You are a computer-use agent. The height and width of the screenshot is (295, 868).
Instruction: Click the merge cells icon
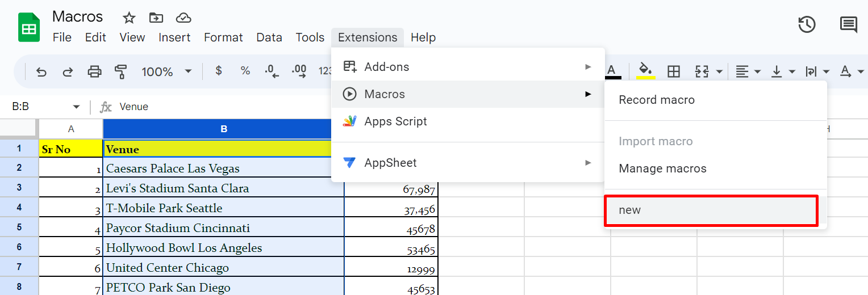coord(702,71)
